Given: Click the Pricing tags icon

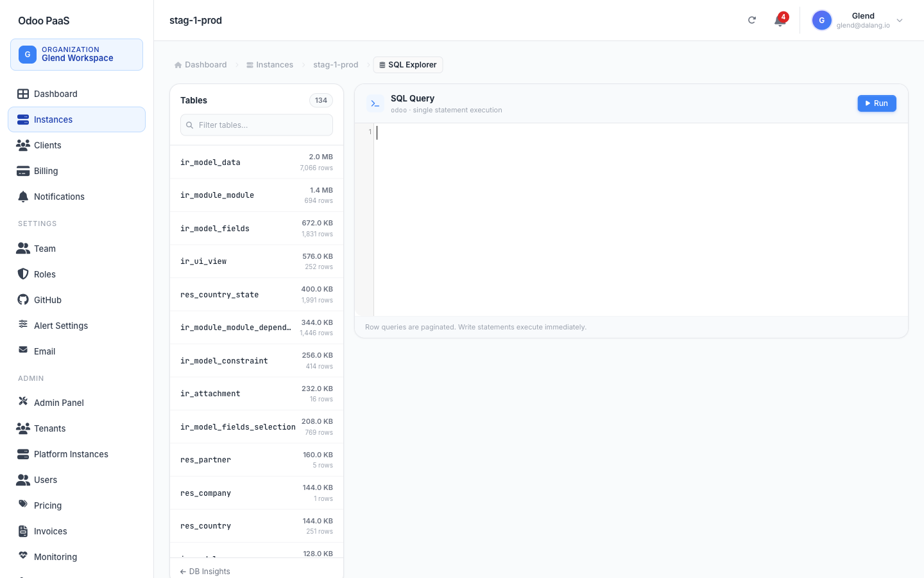Looking at the screenshot, I should point(23,504).
